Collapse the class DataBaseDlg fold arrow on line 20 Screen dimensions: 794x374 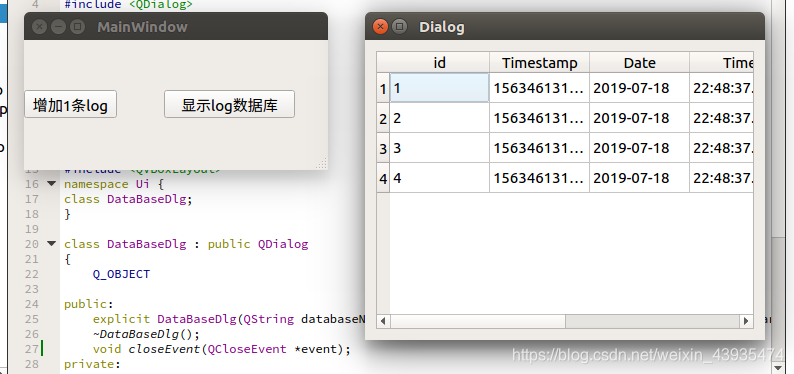(51, 244)
